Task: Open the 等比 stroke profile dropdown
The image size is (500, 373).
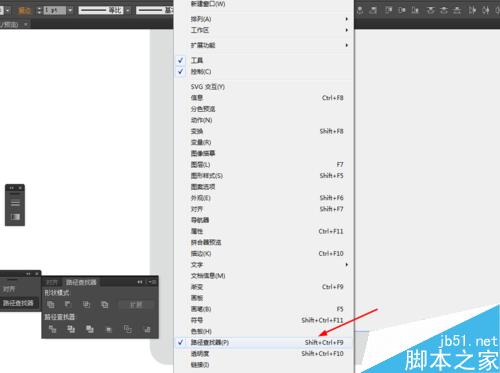Action: (128, 10)
